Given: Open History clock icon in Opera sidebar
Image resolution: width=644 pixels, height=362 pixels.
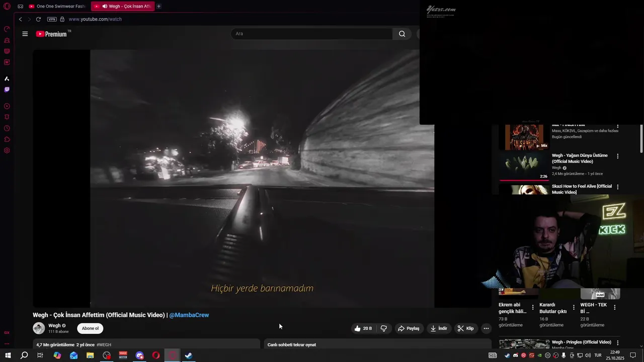Looking at the screenshot, I should (7, 128).
